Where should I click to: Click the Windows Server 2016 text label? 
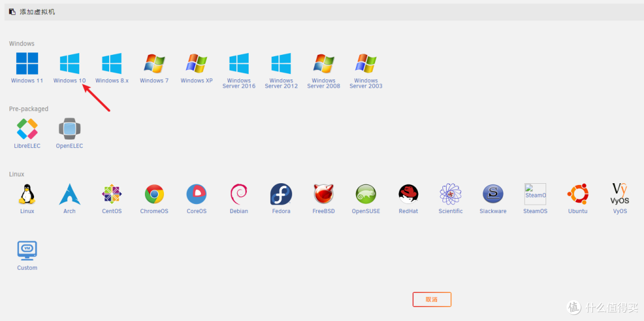[x=239, y=84]
